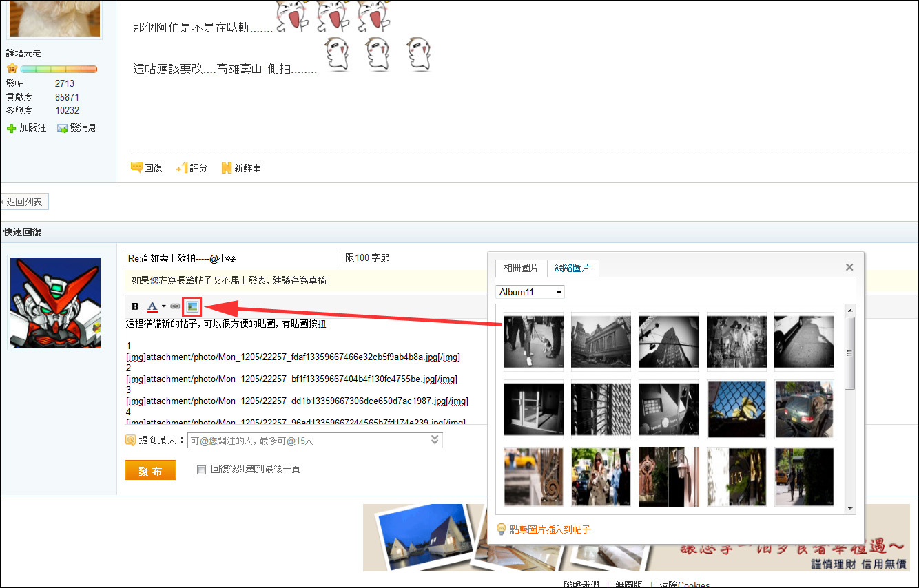Click the draft suggestion notice text
The width and height of the screenshot is (919, 588).
click(x=229, y=280)
